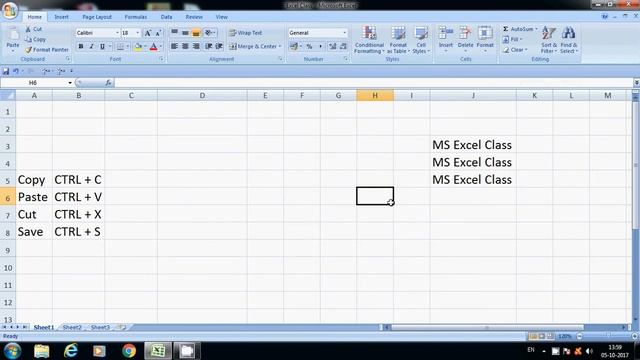Open the Windows Start menu

[x=12, y=351]
